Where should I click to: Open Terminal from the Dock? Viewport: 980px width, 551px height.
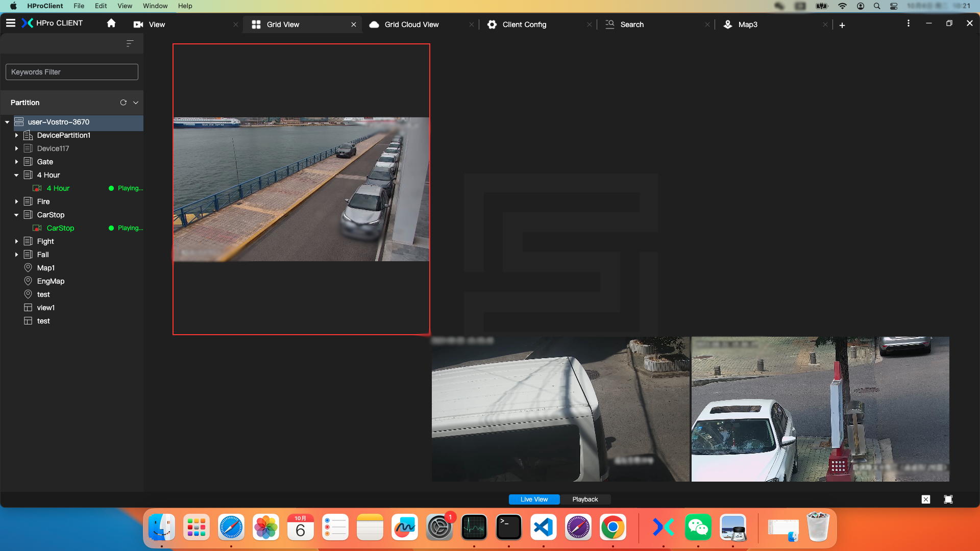pos(509,527)
